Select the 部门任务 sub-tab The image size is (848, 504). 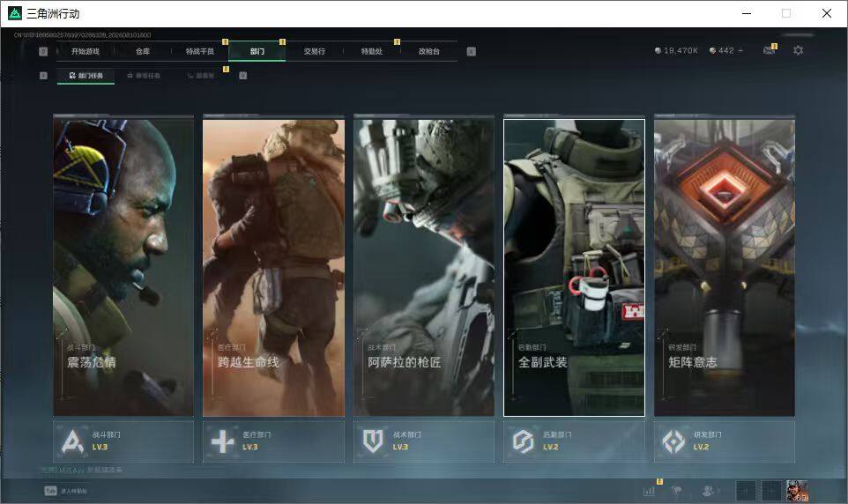86,76
